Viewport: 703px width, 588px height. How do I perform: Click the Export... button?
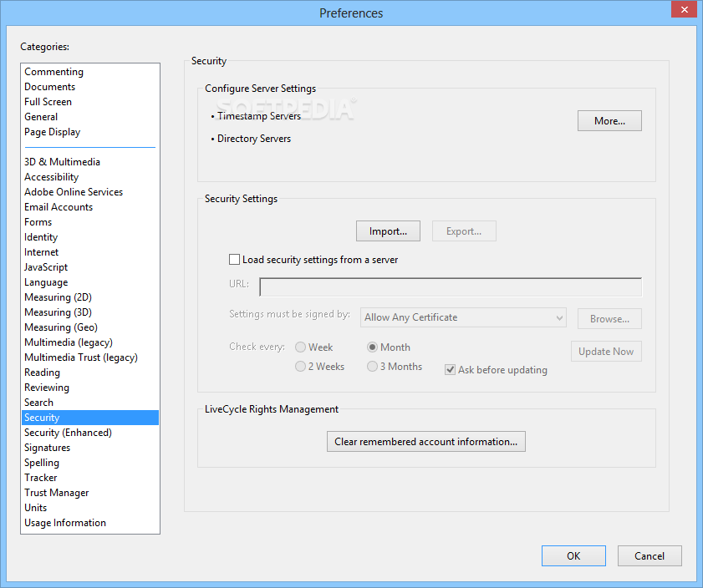pos(464,231)
